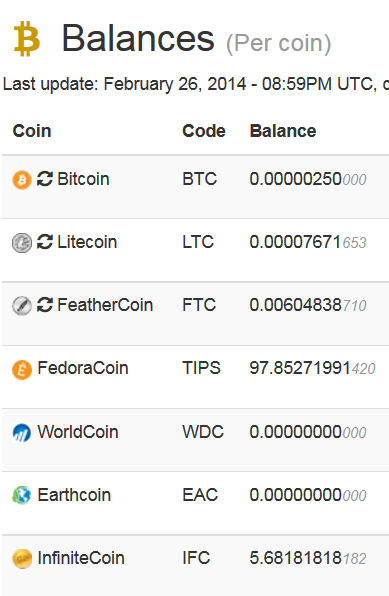
Task: Click the Balances page heading
Action: point(138,38)
